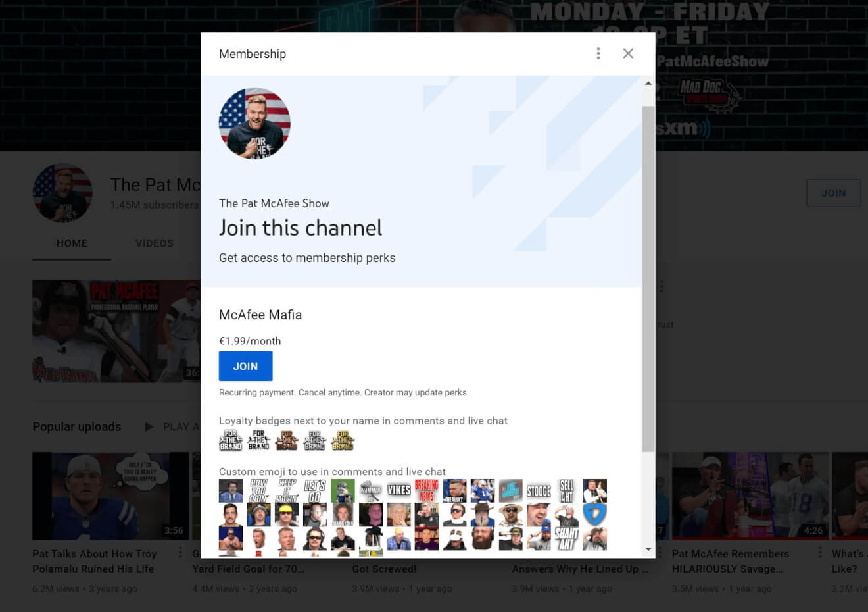
Task: Click the dialog scrollbar down arrow
Action: (x=648, y=549)
